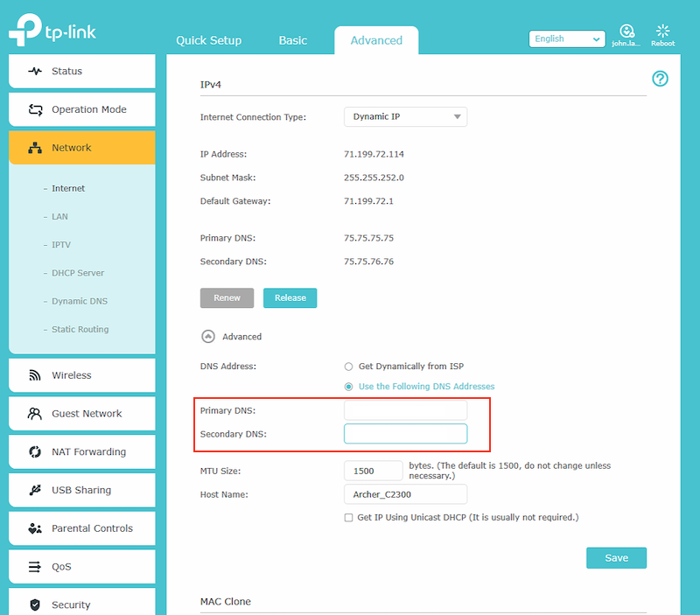Go to the Internet submenu
Viewport: 700px width, 615px height.
[68, 188]
